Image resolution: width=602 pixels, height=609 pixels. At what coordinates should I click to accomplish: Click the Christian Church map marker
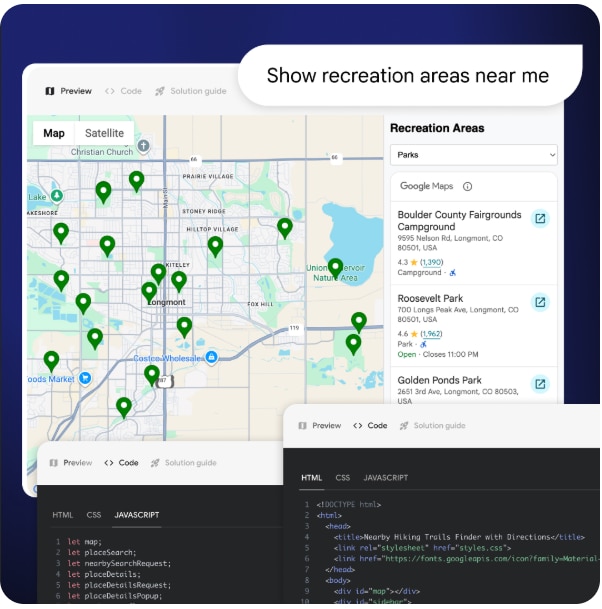tap(143, 146)
